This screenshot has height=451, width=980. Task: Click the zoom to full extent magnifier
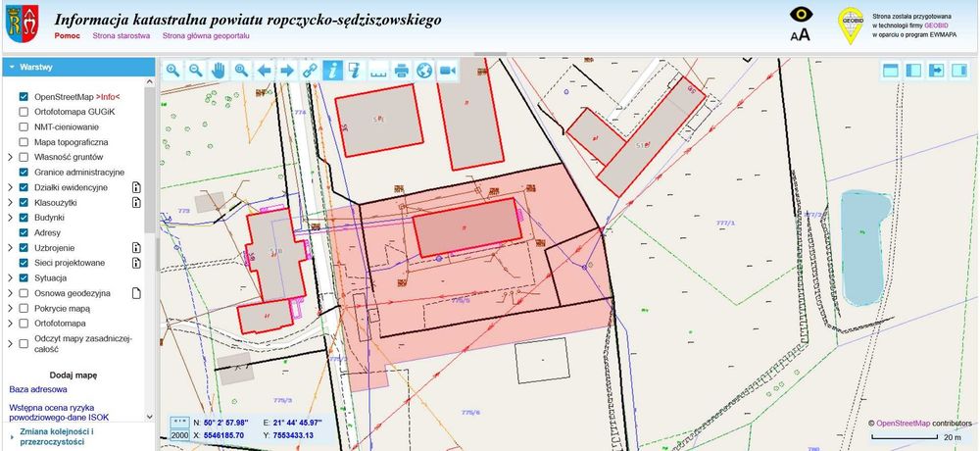coord(241,71)
